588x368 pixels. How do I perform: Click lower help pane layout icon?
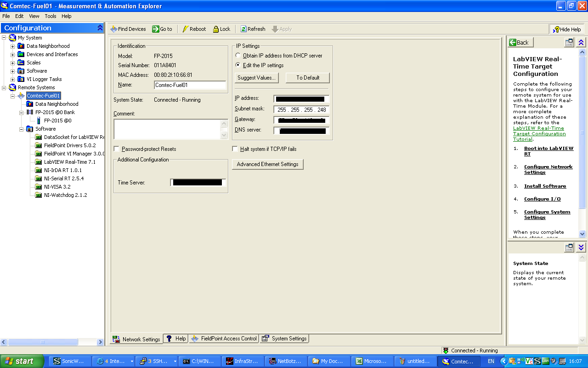(x=569, y=247)
